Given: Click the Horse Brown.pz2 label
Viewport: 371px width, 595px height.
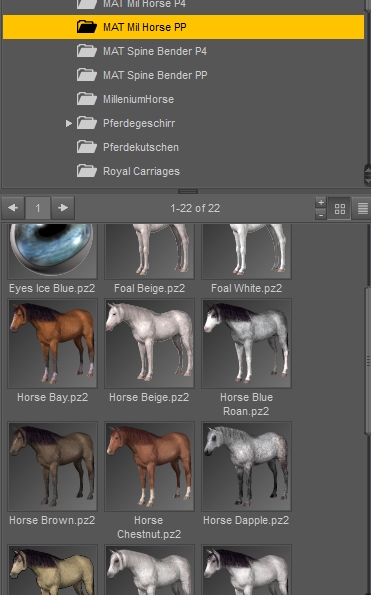Looking at the screenshot, I should click(52, 520).
